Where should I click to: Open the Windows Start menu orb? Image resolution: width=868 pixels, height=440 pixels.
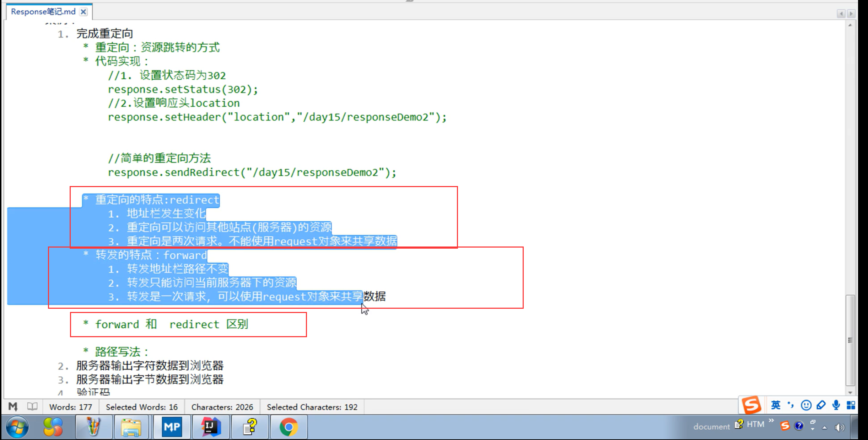pyautogui.click(x=17, y=427)
